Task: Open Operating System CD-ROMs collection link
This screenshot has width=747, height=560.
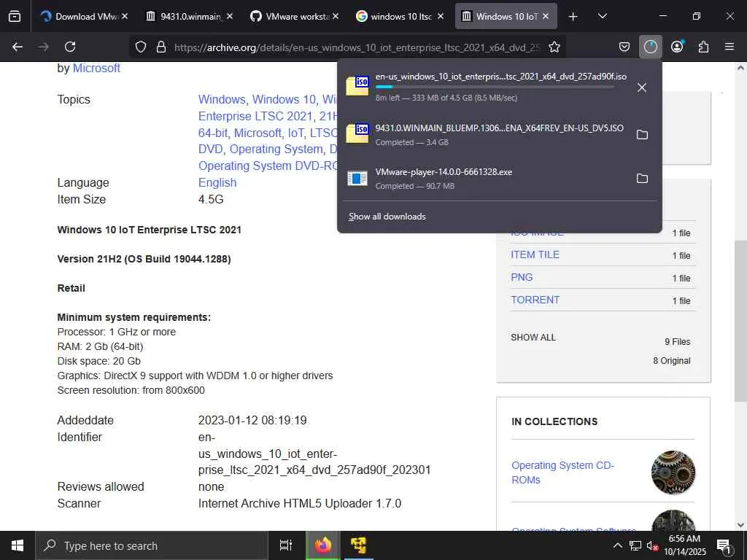Action: [562, 472]
